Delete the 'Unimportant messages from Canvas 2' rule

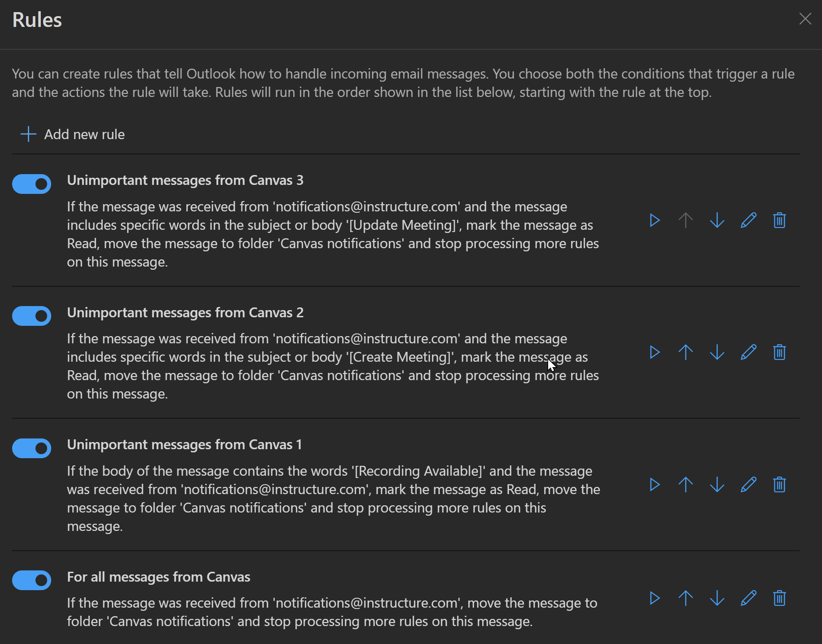(779, 352)
